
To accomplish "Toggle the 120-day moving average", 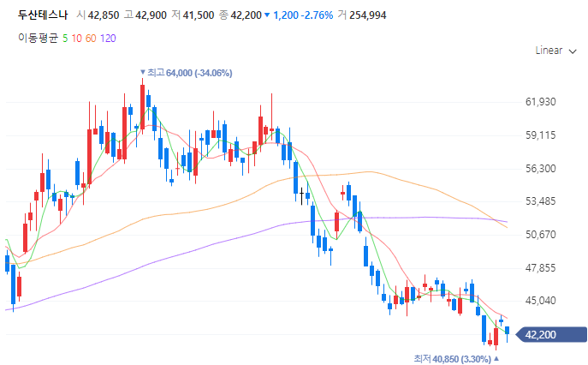I will click(x=108, y=39).
